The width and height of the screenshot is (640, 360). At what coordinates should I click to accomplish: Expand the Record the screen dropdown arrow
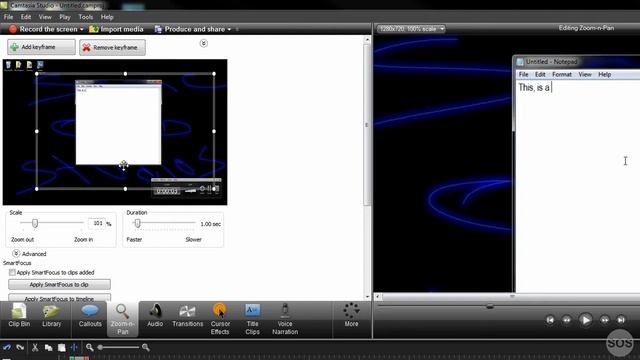[x=82, y=29]
